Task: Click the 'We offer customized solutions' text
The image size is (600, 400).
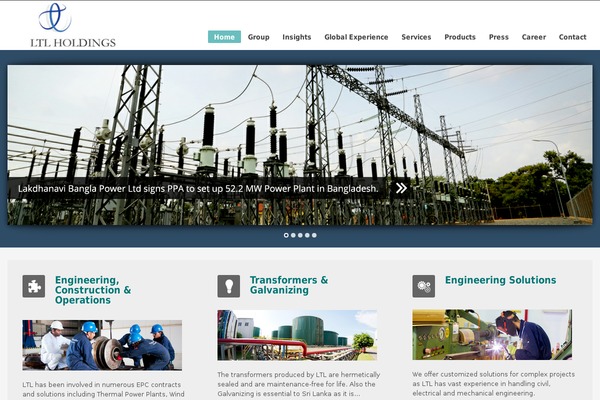Action: click(494, 384)
